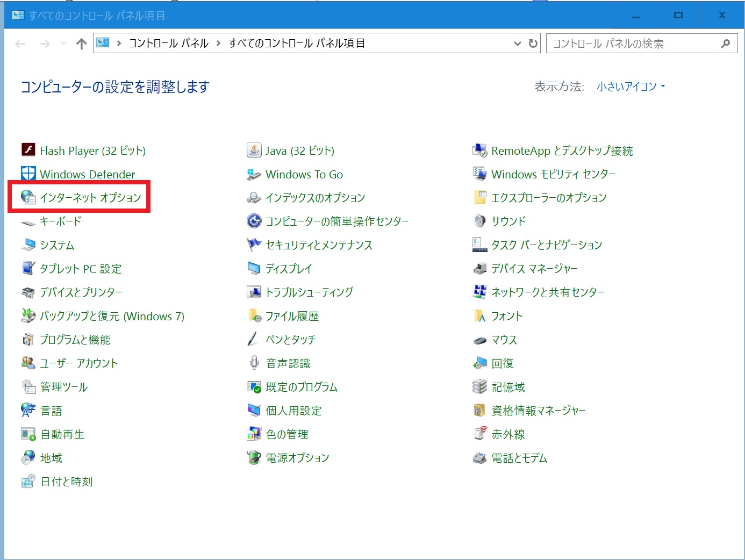Open the 言語 link
The image size is (745, 560).
tap(52, 411)
